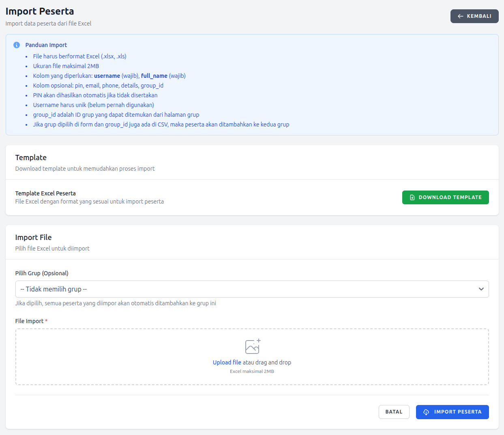Click the Upload file link

227,362
